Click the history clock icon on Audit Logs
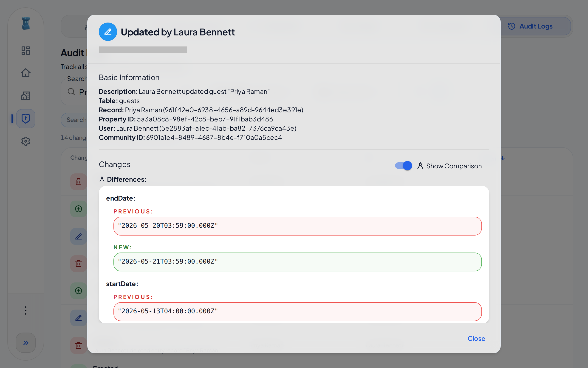The width and height of the screenshot is (588, 368). tap(512, 26)
